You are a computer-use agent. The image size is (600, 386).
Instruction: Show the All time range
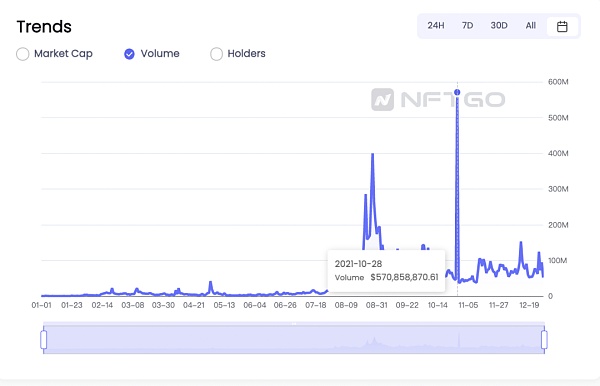coord(530,26)
